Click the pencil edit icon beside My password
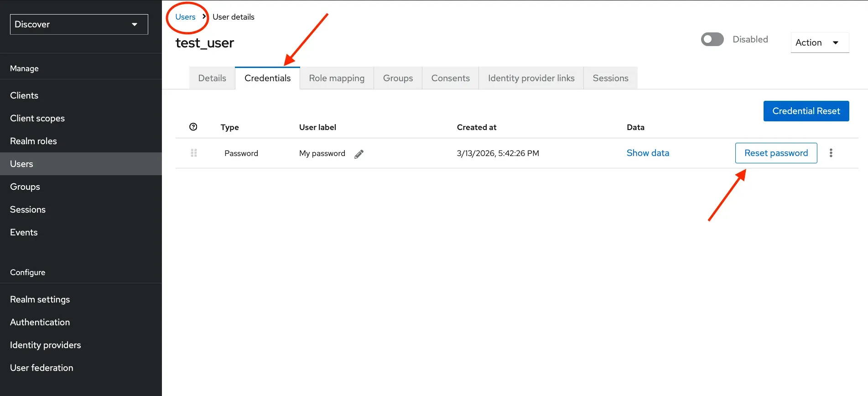The height and width of the screenshot is (396, 868). (x=359, y=154)
